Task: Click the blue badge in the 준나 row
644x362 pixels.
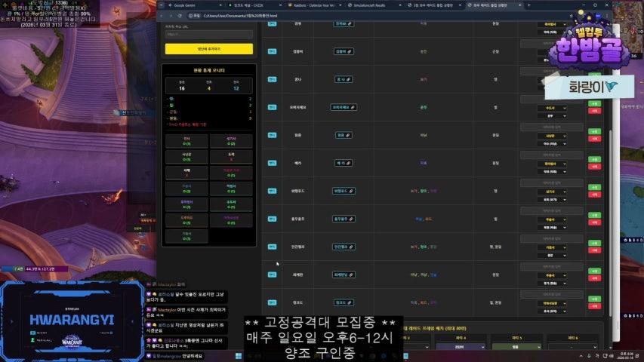Action: 272,79
